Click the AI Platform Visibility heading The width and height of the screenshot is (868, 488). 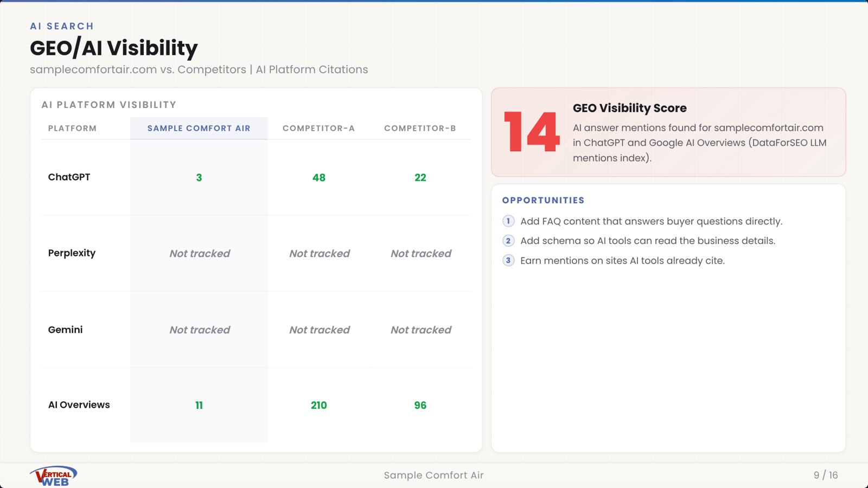pyautogui.click(x=109, y=105)
